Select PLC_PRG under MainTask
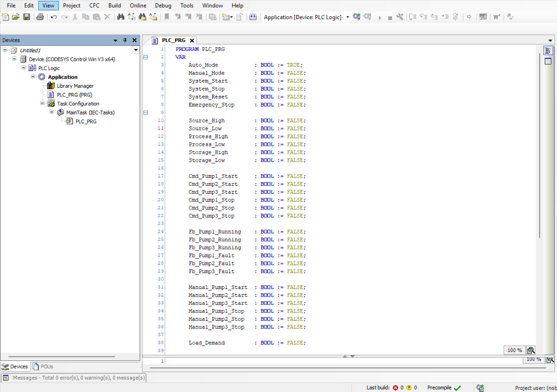557x392 pixels. 86,121
